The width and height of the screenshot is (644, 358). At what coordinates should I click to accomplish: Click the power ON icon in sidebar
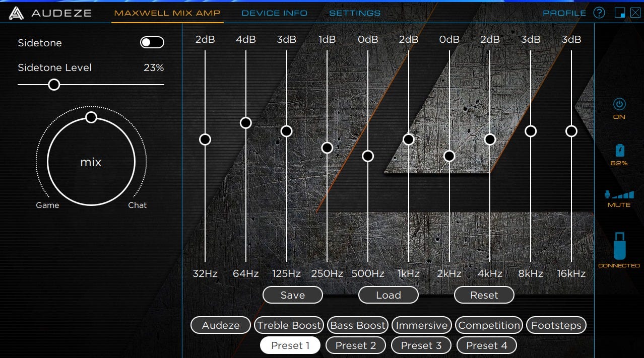(619, 105)
